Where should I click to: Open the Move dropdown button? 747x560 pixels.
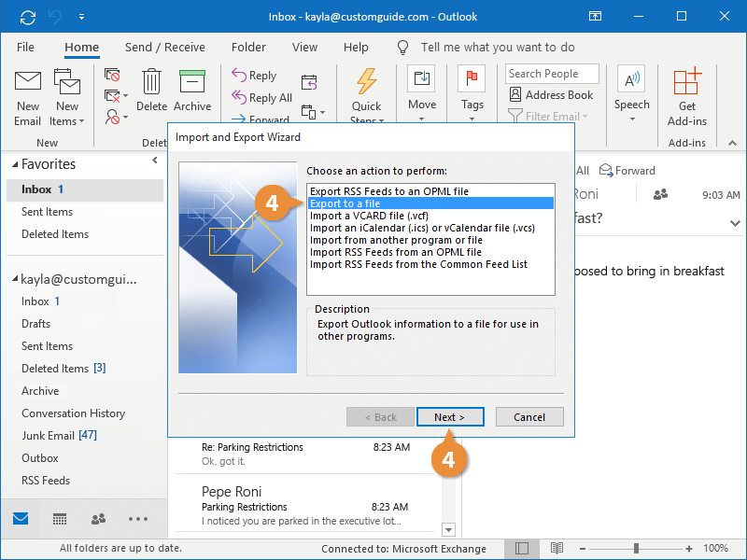pos(422,93)
